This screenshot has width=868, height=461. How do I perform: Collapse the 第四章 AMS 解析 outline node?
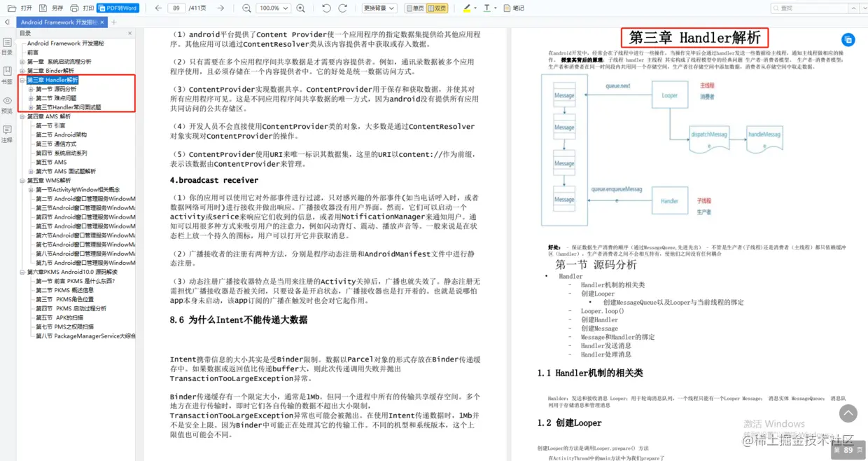(22, 116)
